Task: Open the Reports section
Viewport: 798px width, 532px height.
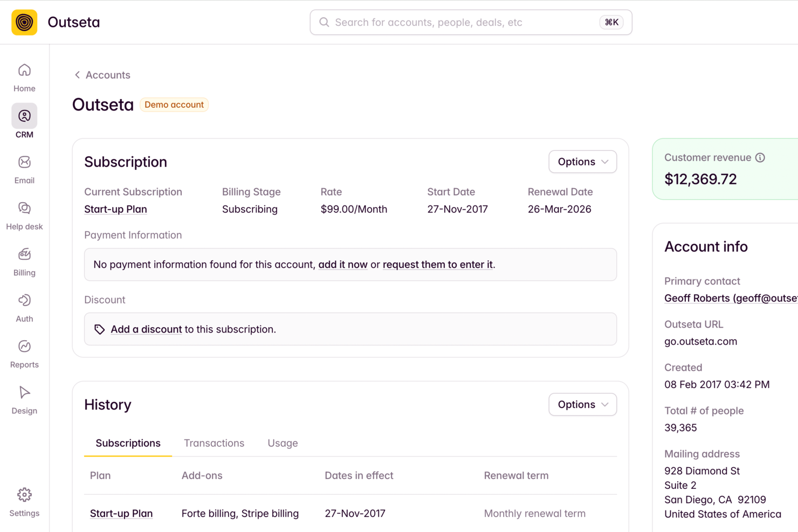Action: (x=24, y=350)
